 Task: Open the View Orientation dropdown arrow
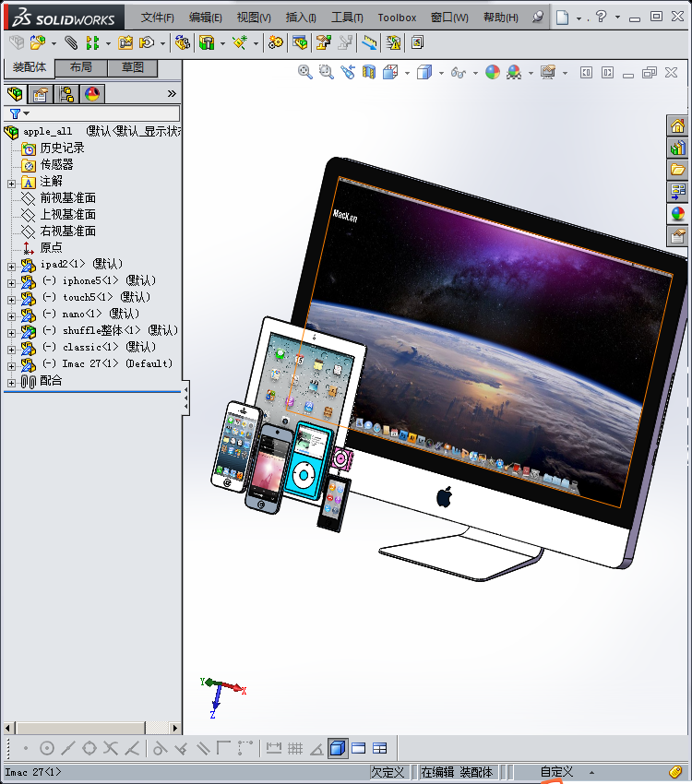(408, 74)
